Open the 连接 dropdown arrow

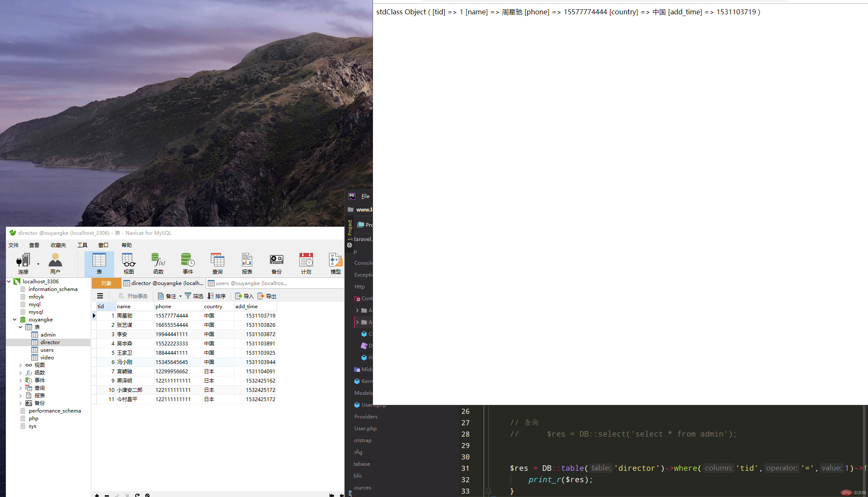point(38,264)
